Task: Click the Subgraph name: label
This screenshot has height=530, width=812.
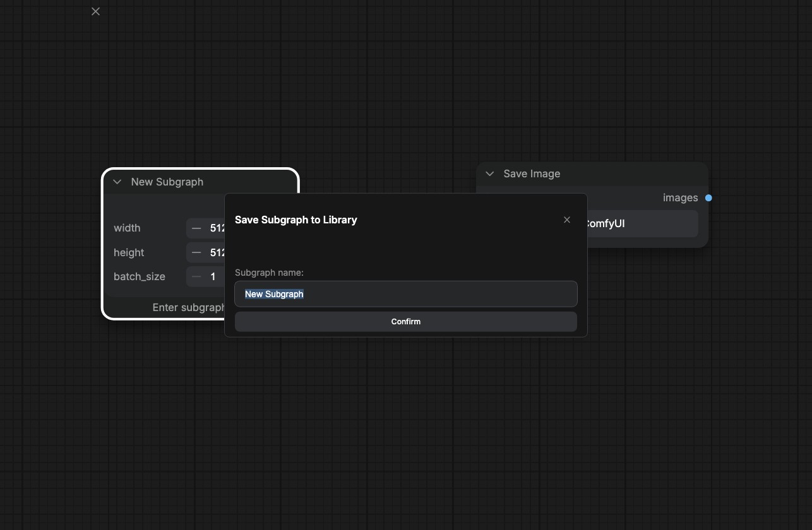Action: point(269,273)
